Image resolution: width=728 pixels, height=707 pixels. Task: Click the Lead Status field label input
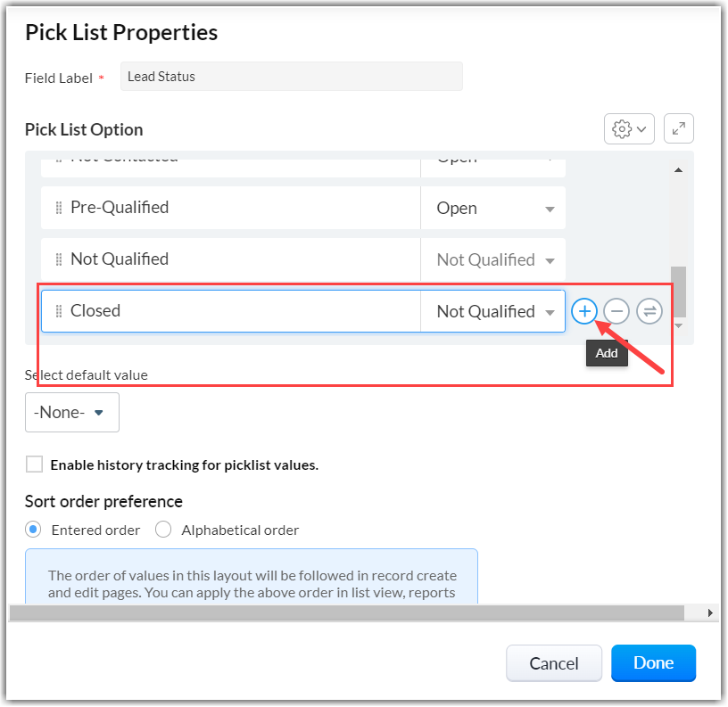pos(291,77)
